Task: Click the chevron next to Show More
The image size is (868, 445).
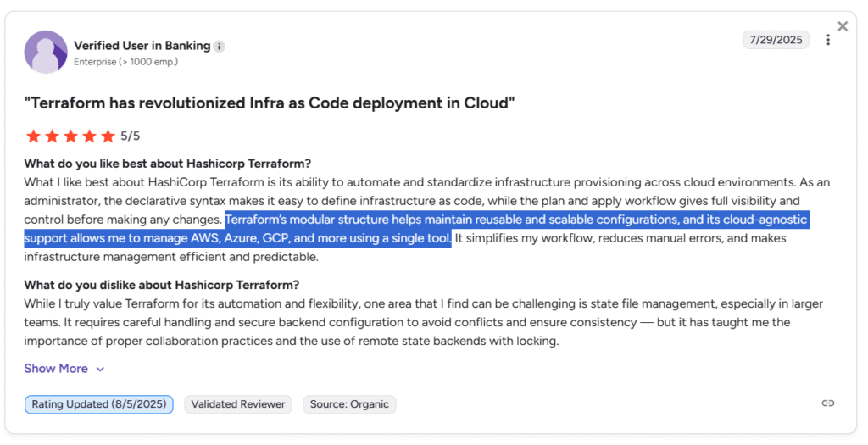Action: click(100, 370)
